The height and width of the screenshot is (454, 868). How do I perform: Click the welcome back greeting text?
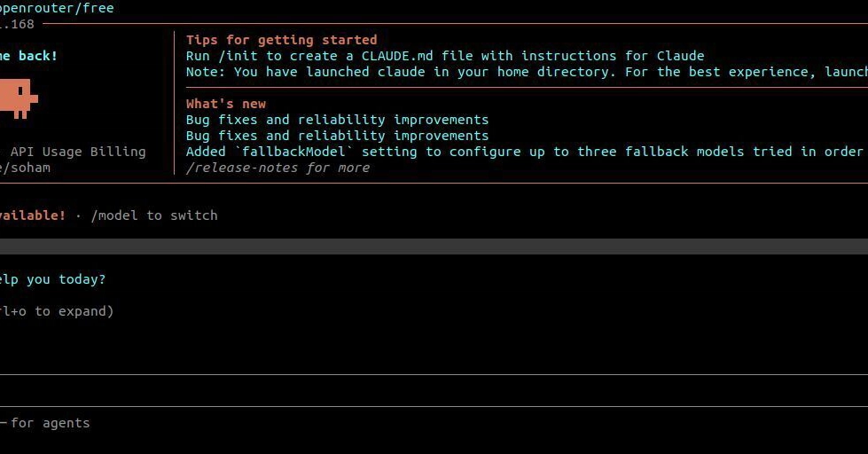(28, 56)
